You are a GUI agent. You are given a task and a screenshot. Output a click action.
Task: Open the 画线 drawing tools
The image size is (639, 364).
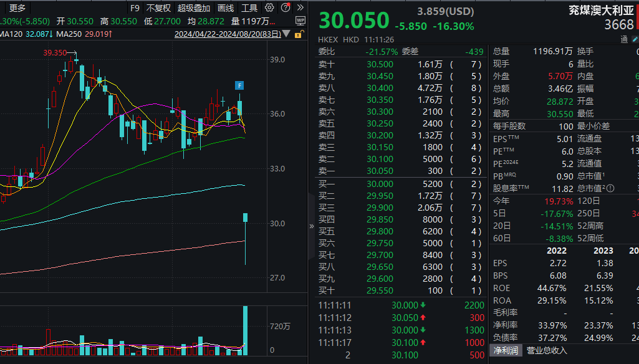[x=226, y=8]
